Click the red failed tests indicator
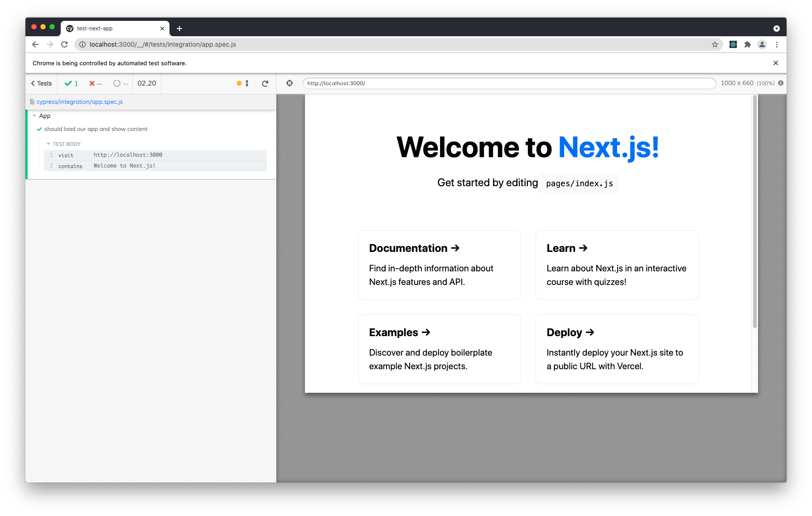The image size is (812, 516). 95,83
